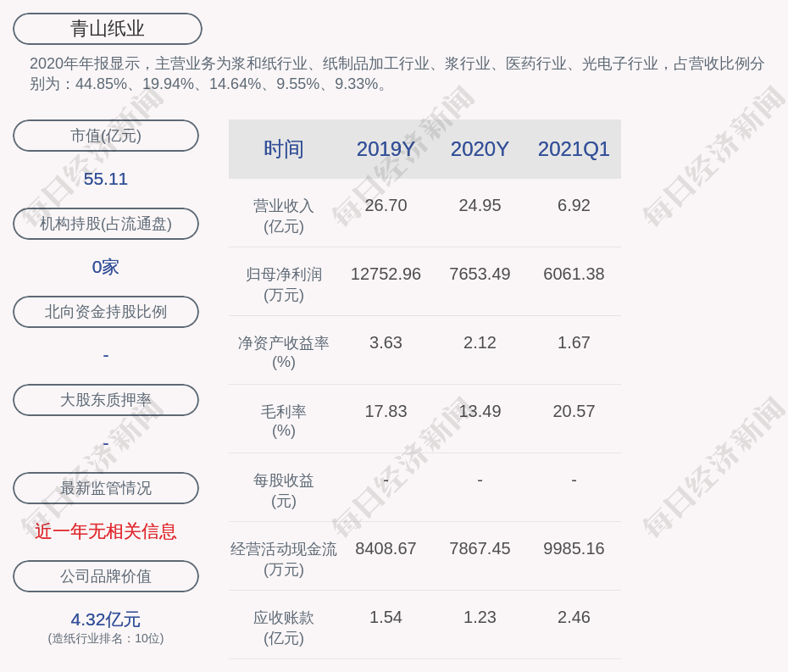
Task: Click the 经营活动现金流 row label
Action: coord(284,558)
